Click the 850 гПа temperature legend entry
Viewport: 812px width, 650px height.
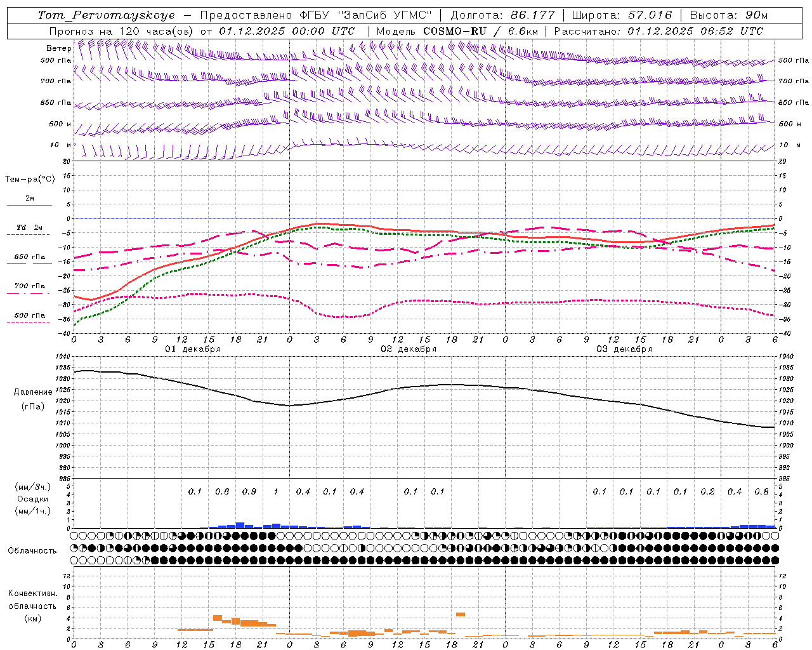coord(29,257)
